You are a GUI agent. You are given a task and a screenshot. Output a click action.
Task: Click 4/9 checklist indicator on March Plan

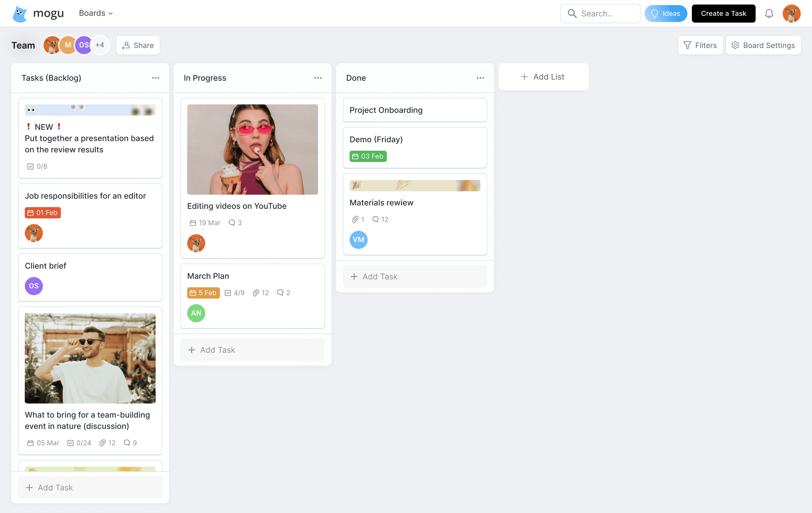pos(235,293)
